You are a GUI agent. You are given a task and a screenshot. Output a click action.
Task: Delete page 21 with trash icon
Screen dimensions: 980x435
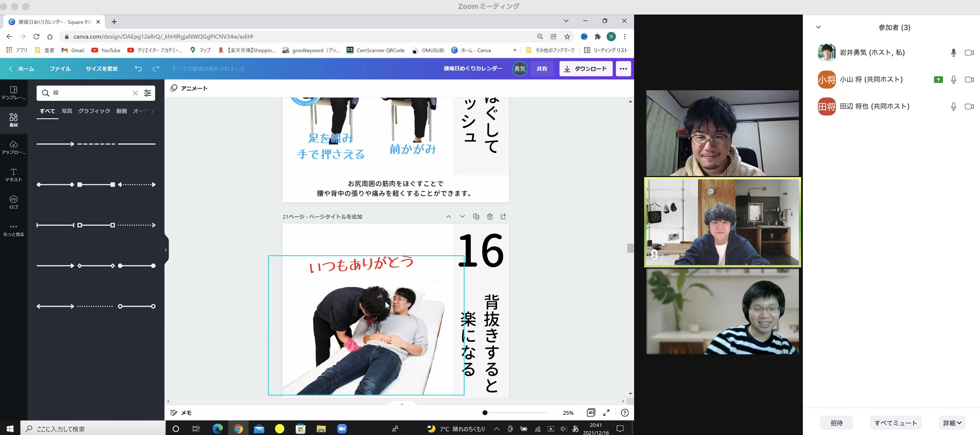[x=490, y=216]
